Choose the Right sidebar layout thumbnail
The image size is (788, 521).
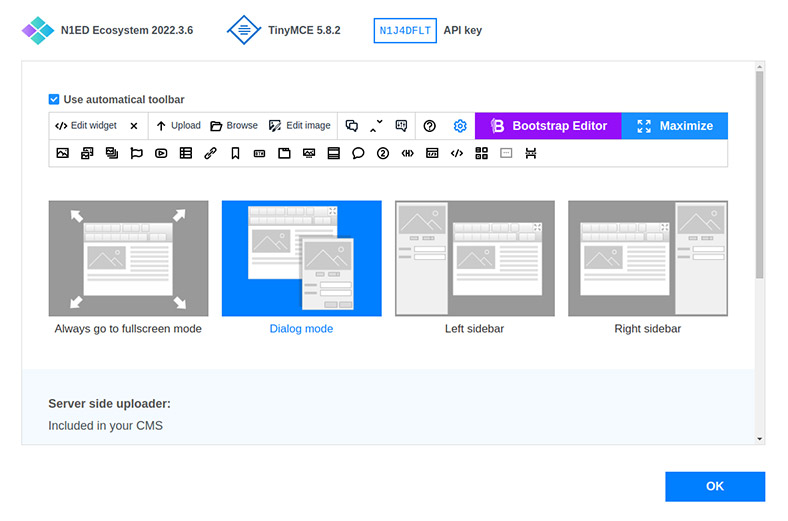(x=648, y=258)
